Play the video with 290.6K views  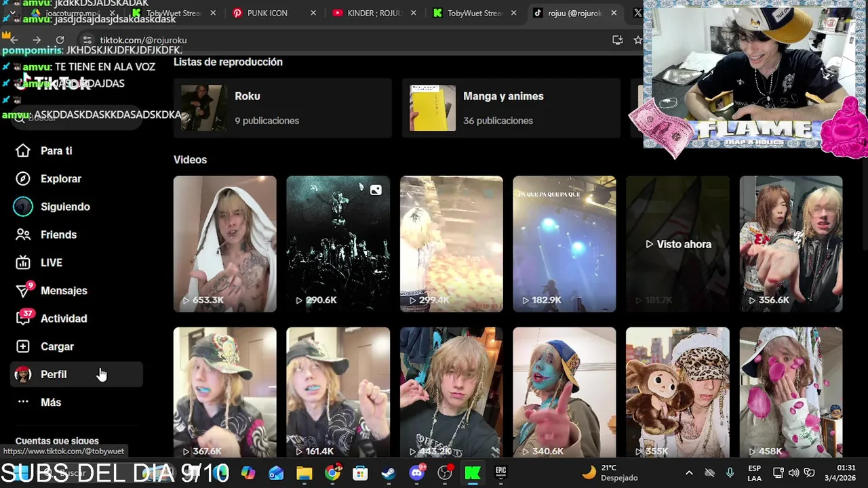(338, 244)
